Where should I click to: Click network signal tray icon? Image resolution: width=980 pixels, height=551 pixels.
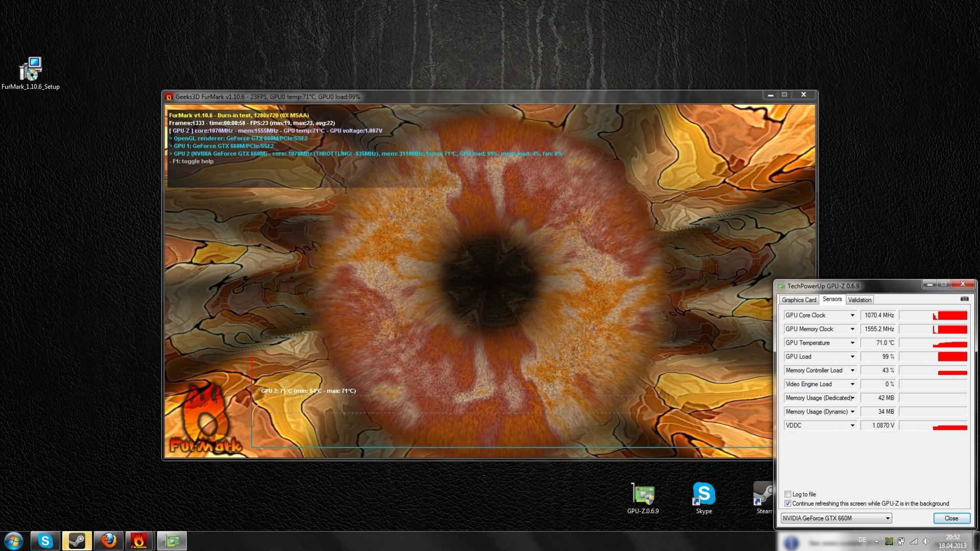click(914, 541)
